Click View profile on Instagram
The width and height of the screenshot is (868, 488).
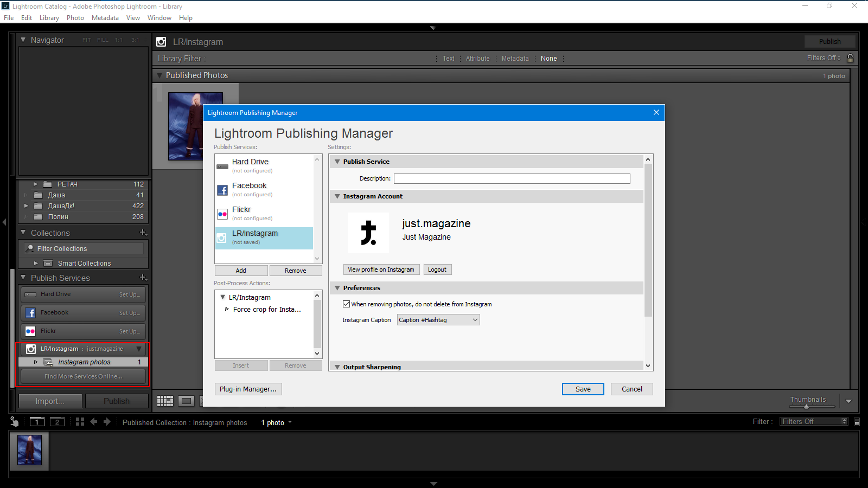tap(381, 269)
